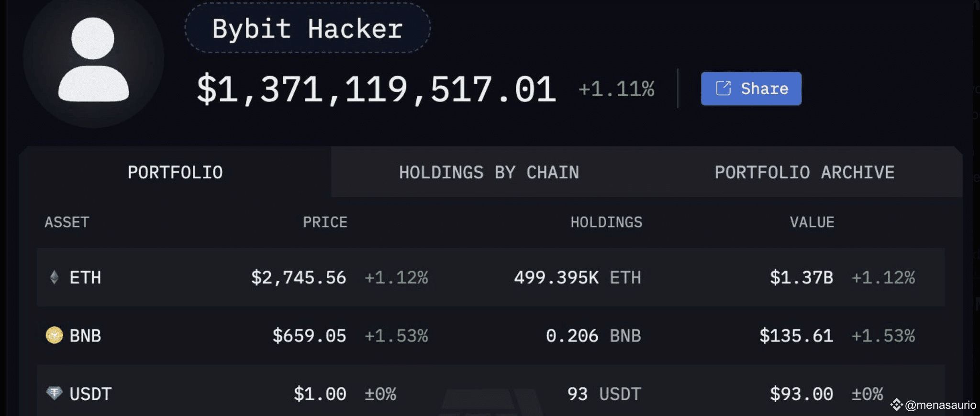Select the USDT asset name
Screen dimensions: 980x416
point(90,394)
